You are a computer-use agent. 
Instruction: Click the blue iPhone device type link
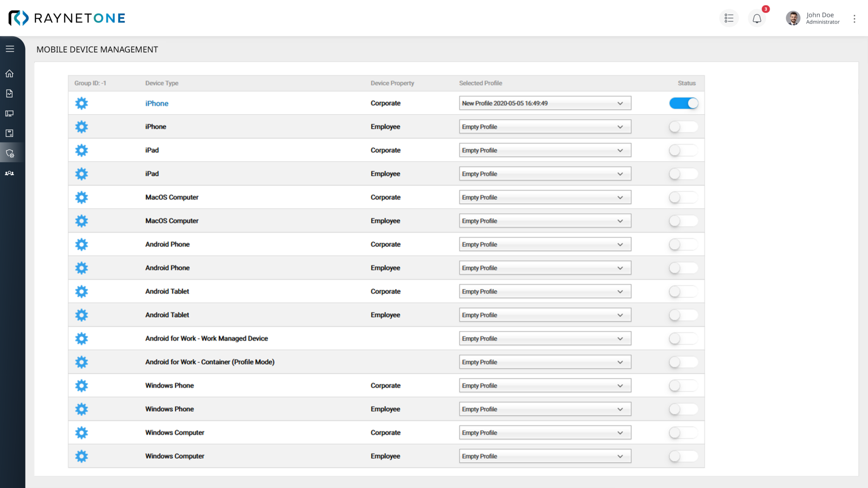pyautogui.click(x=157, y=103)
